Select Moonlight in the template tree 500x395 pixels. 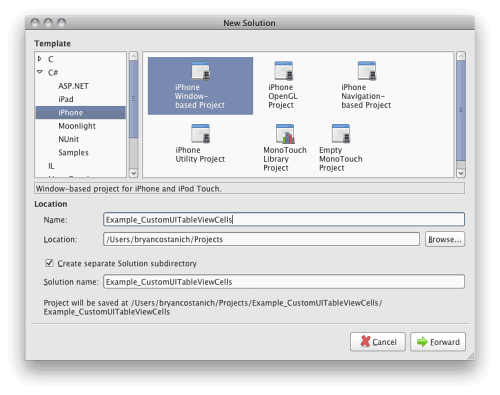click(x=77, y=126)
